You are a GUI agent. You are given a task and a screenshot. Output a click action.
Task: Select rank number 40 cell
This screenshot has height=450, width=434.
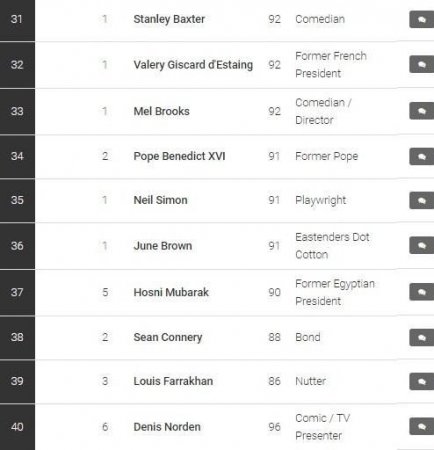point(17,427)
